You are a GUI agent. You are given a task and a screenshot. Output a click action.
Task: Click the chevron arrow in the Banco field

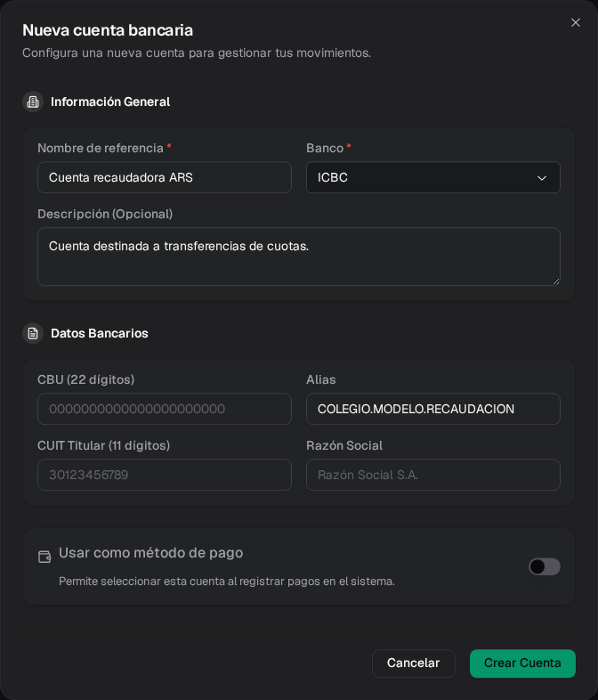[x=542, y=178]
